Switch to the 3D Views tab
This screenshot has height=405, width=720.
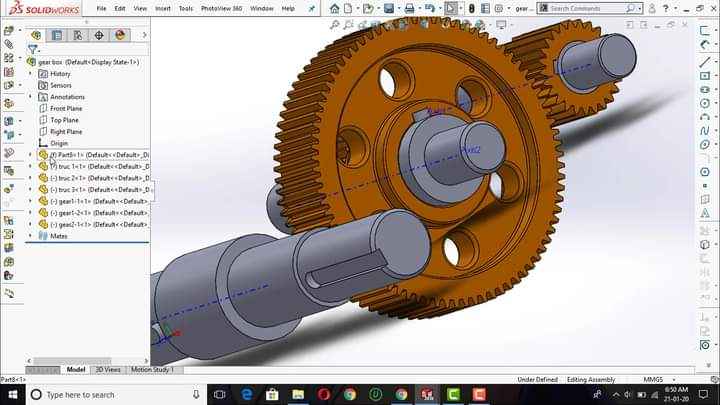tap(107, 369)
